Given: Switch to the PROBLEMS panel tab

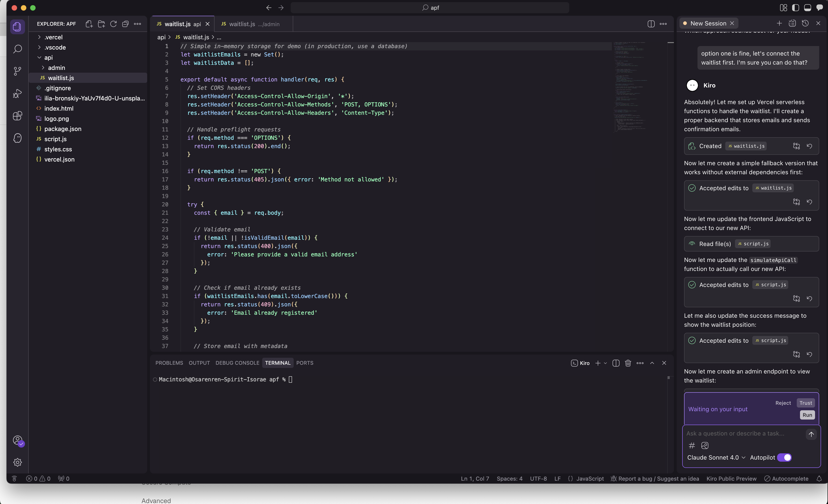Looking at the screenshot, I should pos(169,363).
